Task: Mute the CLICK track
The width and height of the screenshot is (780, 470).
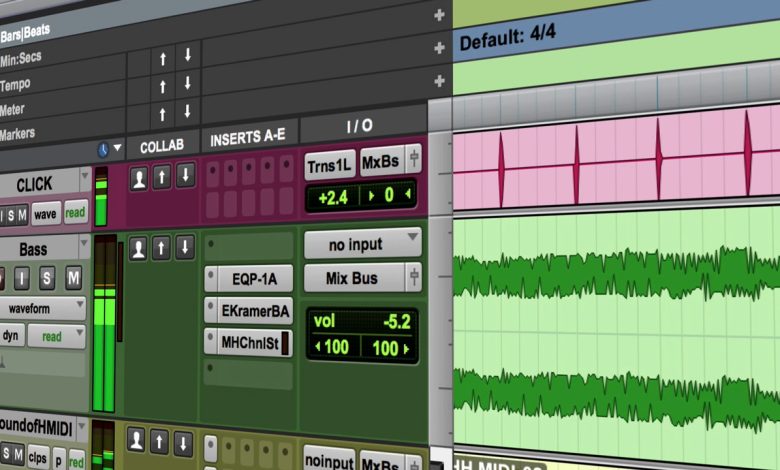Action: coord(22,215)
